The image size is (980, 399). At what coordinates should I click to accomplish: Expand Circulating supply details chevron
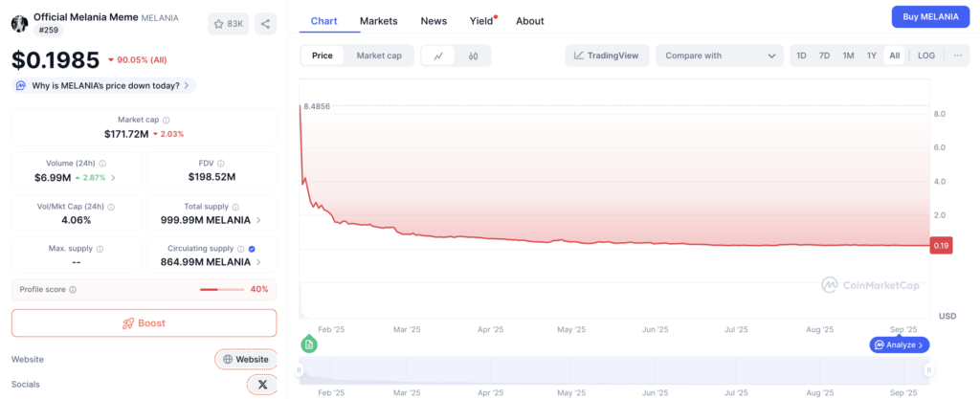258,262
